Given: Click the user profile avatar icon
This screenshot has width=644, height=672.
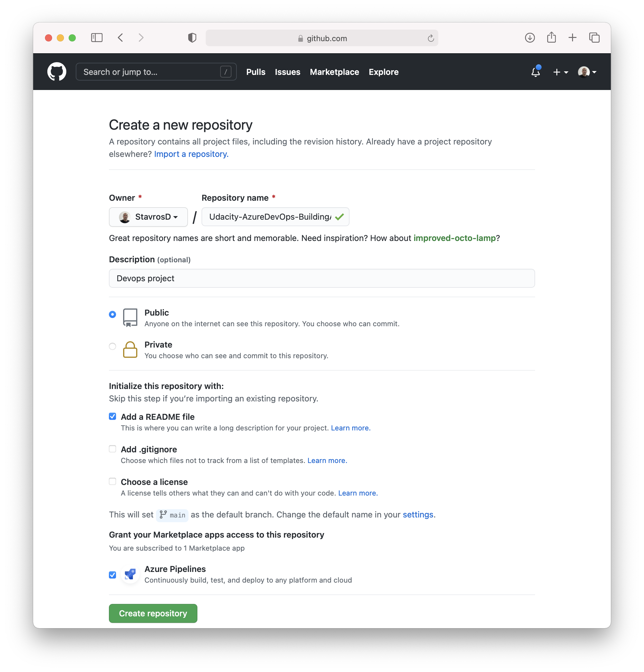Looking at the screenshot, I should (x=583, y=72).
